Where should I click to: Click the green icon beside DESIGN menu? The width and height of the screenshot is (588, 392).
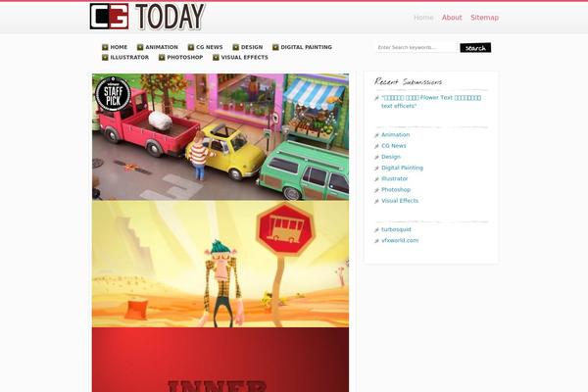tap(236, 47)
